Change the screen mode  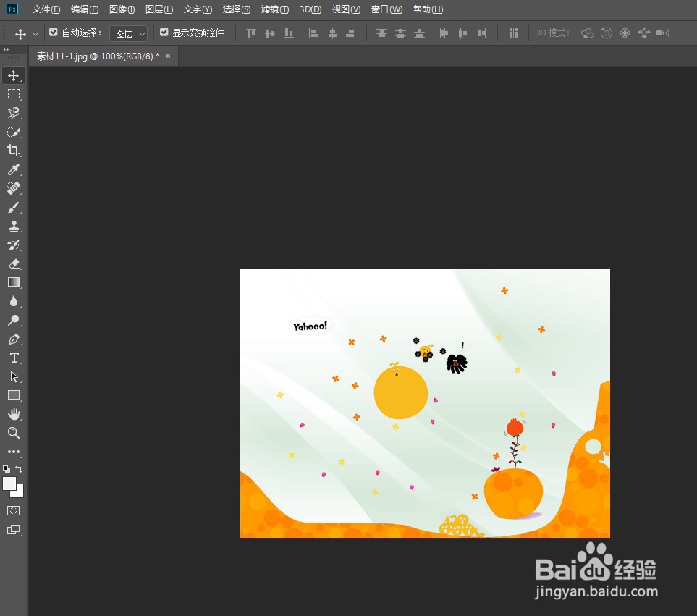(13, 530)
